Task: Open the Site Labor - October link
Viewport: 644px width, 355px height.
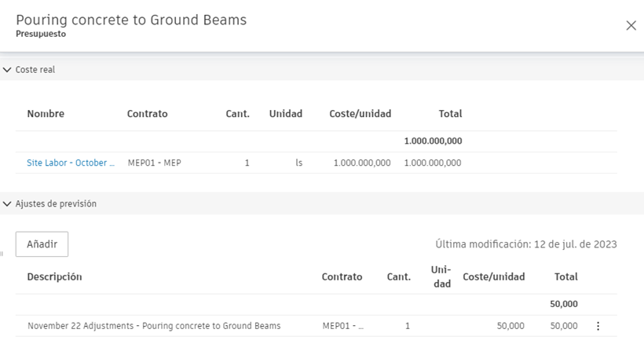Action: pos(71,163)
